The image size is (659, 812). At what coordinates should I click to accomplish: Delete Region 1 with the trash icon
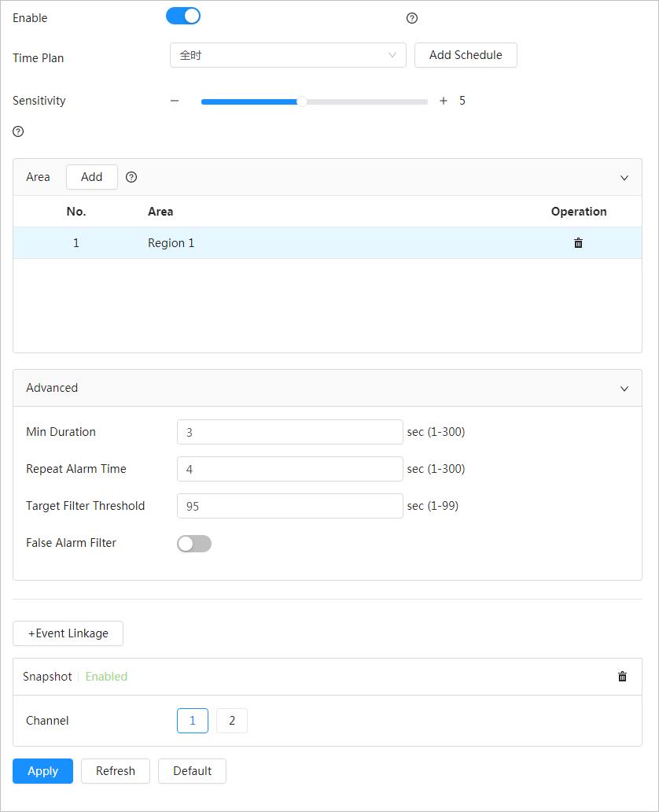tap(578, 243)
